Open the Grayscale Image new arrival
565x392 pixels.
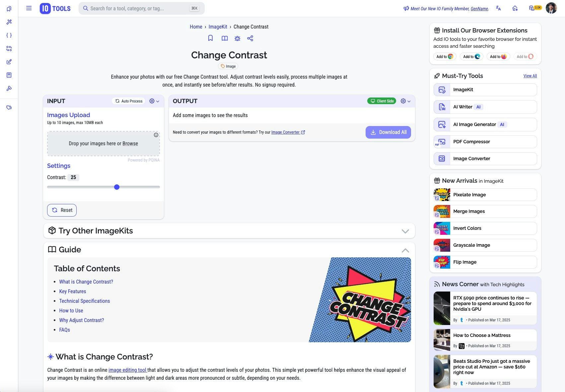pyautogui.click(x=485, y=245)
